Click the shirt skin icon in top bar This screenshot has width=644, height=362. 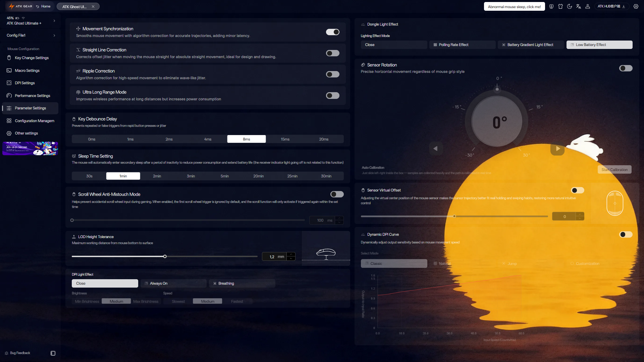coord(560,6)
